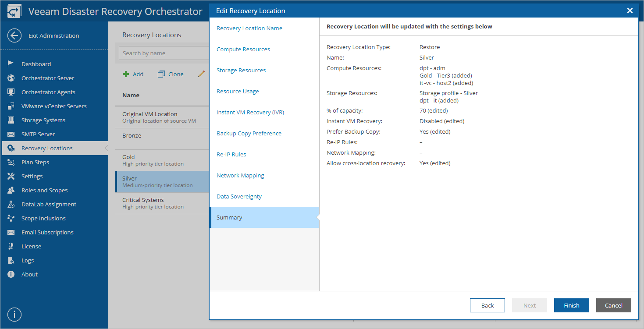Click the info circle icon at sidebar bottom

point(14,315)
